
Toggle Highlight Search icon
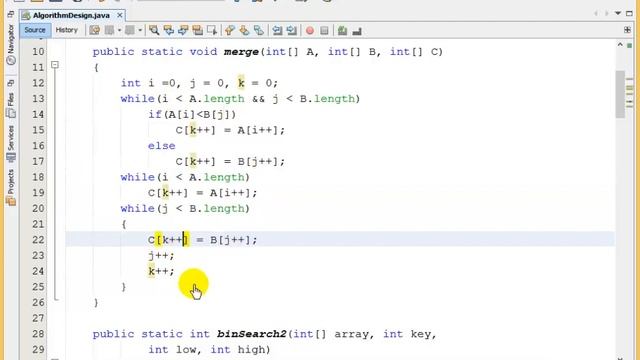(x=198, y=30)
